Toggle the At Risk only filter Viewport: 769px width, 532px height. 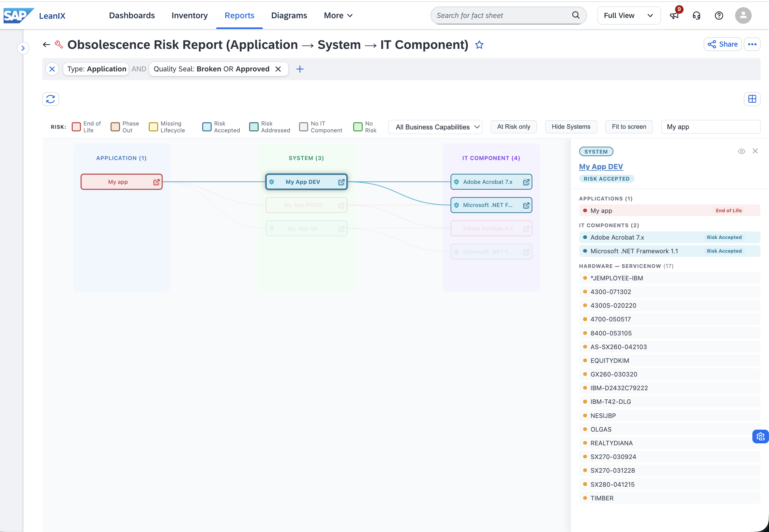click(514, 127)
